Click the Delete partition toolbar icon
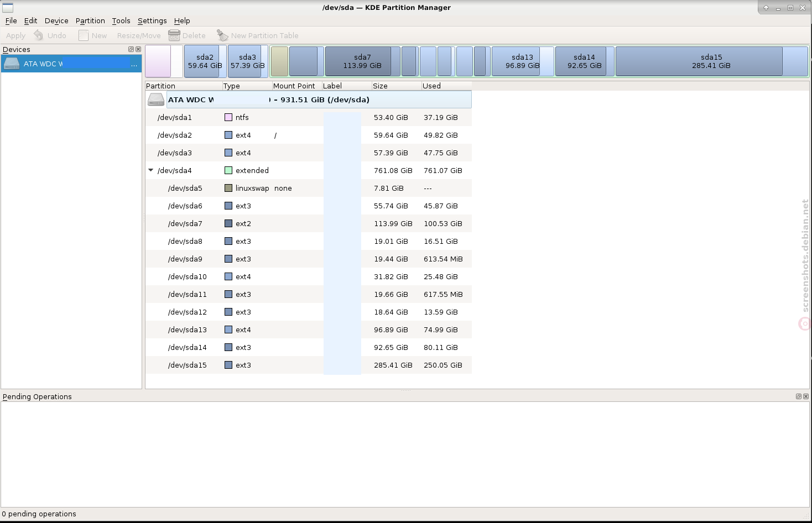This screenshot has height=523, width=812. point(174,35)
